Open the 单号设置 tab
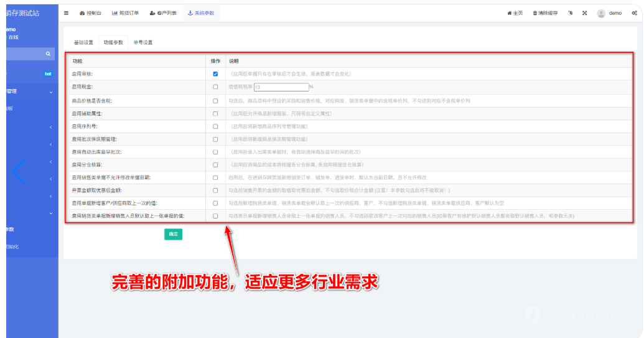The width and height of the screenshot is (644, 338). 143,42
